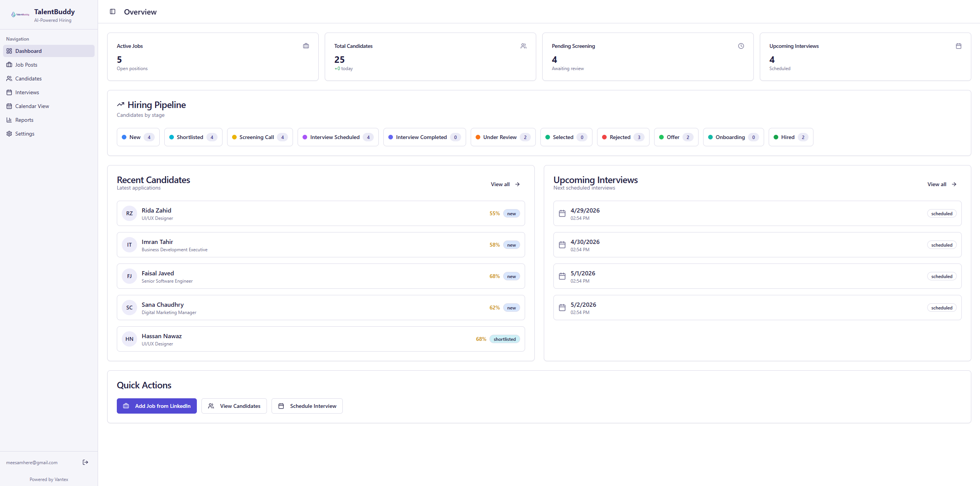Open Dashboard in the navigation
This screenshot has width=980, height=486.
coord(49,51)
